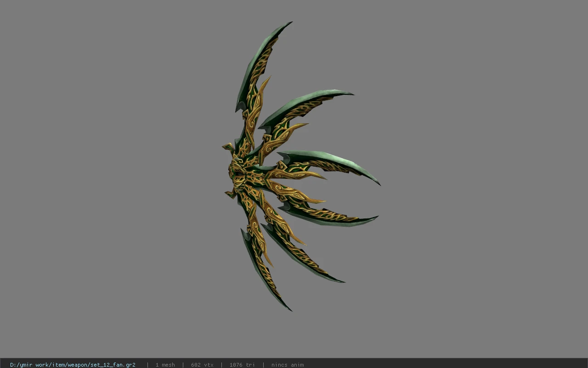This screenshot has height=368, width=588.
Task: Click the '1 mesh' status entry
Action: click(x=165, y=365)
